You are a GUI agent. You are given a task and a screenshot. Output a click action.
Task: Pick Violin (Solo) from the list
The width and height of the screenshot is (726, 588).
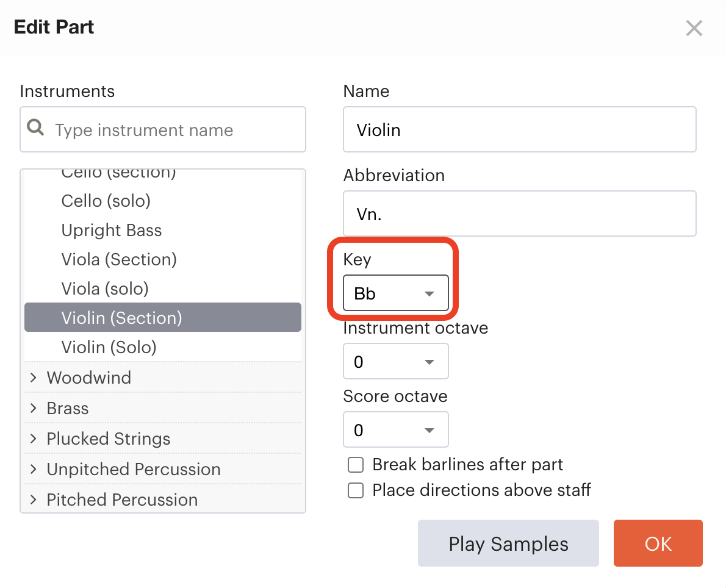coord(162,347)
